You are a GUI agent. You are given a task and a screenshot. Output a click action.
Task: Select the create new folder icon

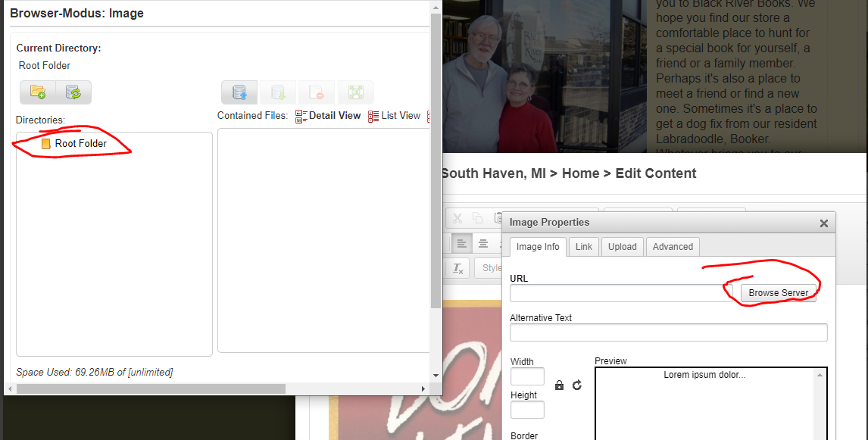37,92
